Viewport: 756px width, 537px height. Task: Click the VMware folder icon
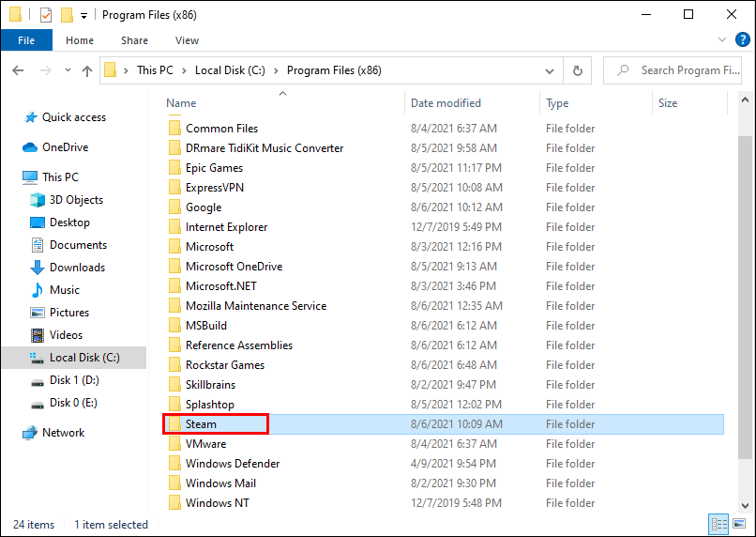pyautogui.click(x=174, y=444)
